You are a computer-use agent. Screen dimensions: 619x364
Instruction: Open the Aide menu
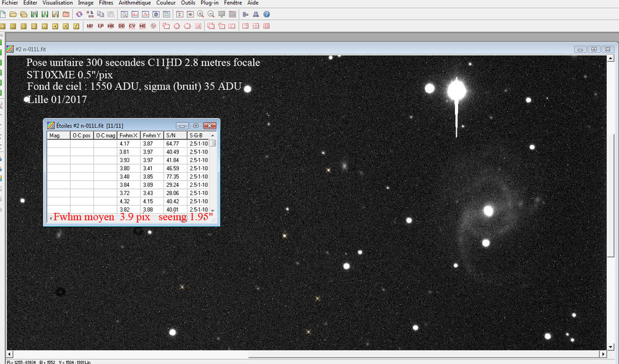click(253, 2)
